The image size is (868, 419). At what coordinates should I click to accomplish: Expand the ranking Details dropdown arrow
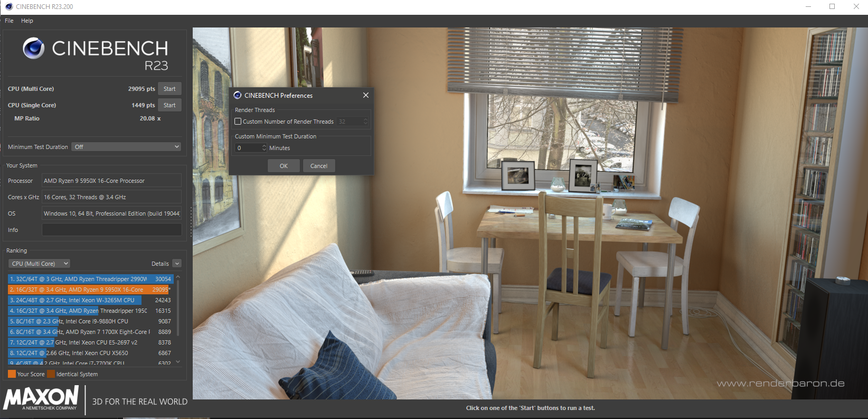pos(177,264)
